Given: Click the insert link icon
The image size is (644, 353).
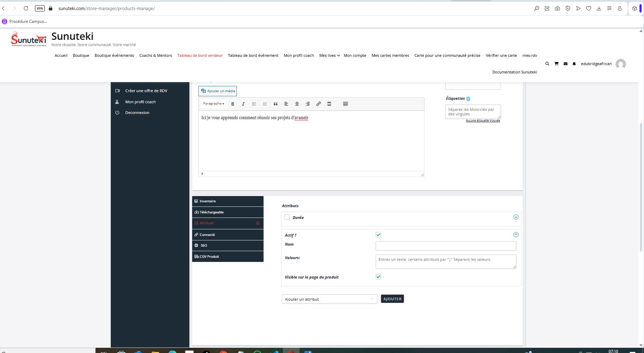Looking at the screenshot, I should (x=319, y=104).
